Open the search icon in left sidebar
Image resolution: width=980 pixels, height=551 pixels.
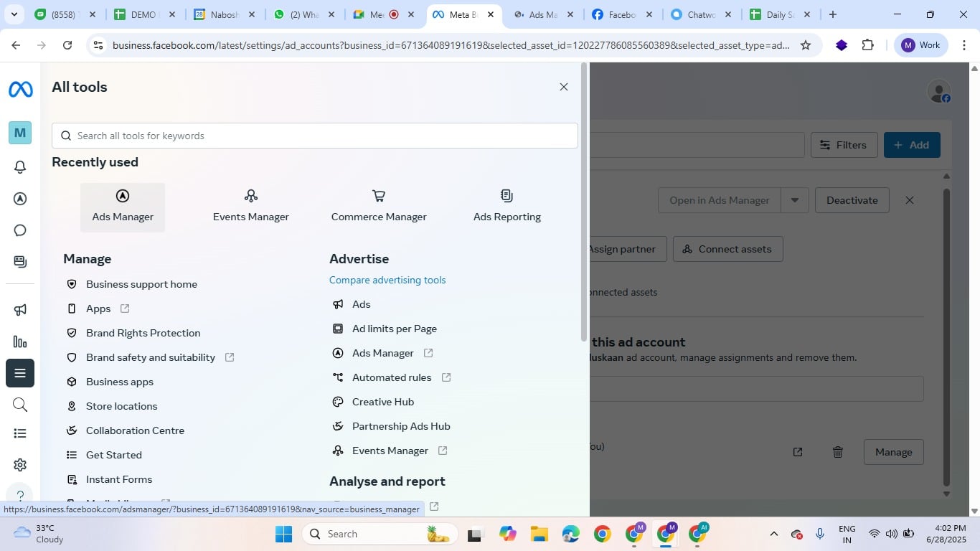[x=19, y=404]
